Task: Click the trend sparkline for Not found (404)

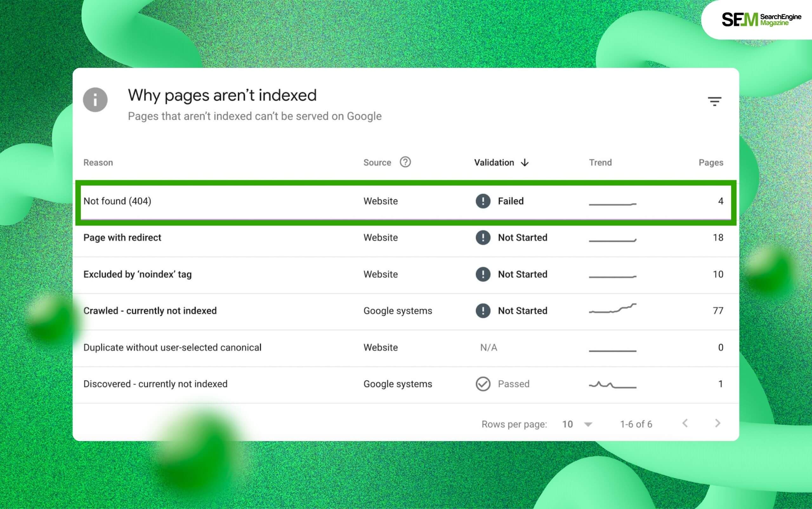Action: tap(612, 204)
